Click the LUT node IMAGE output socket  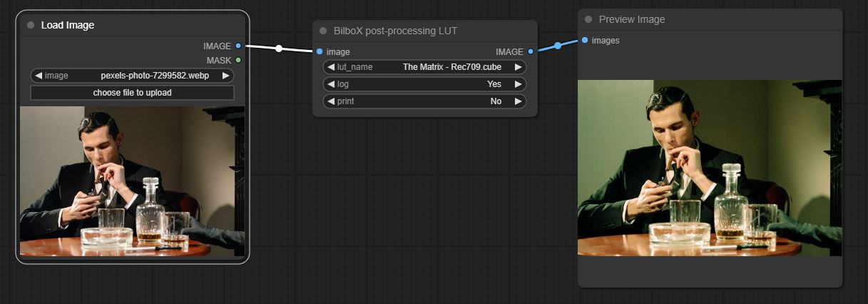click(531, 51)
